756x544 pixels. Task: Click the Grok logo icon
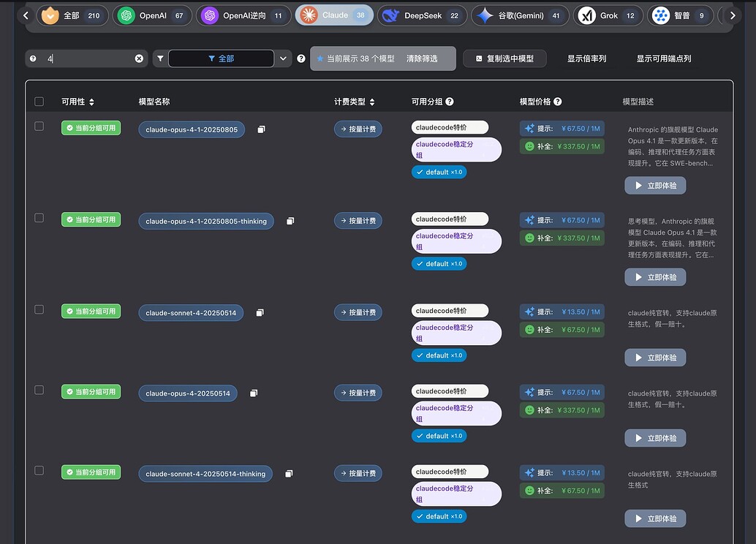[587, 15]
